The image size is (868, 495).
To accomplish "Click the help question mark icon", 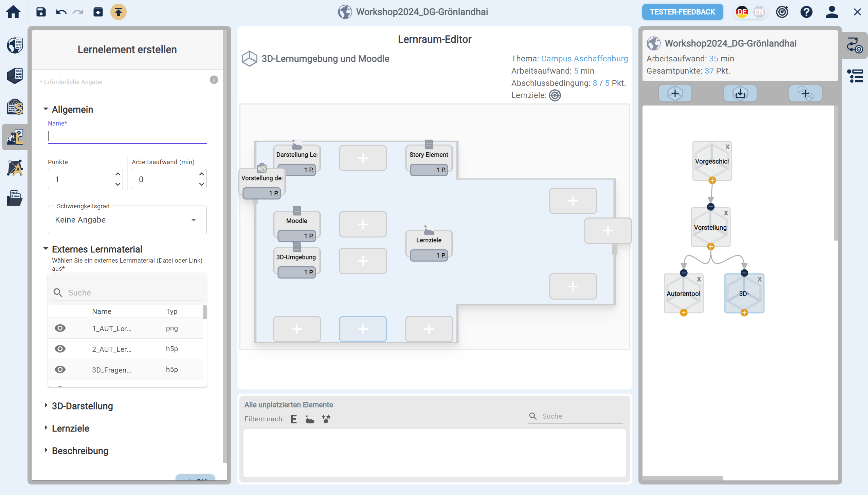I will coord(806,12).
